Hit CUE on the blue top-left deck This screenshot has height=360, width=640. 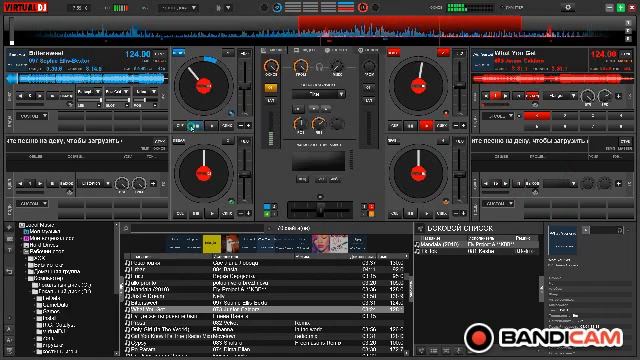click(180, 126)
